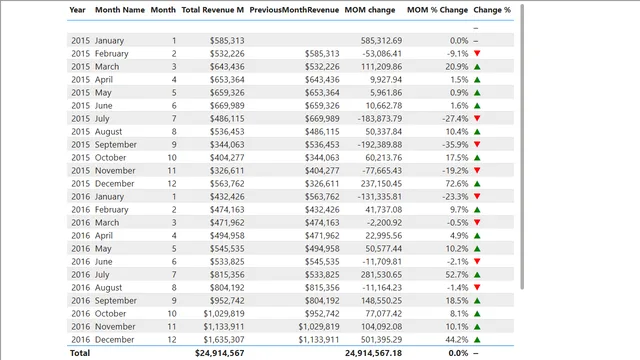Select the 2015 January month name cell
The height and width of the screenshot is (360, 640).
click(x=109, y=40)
